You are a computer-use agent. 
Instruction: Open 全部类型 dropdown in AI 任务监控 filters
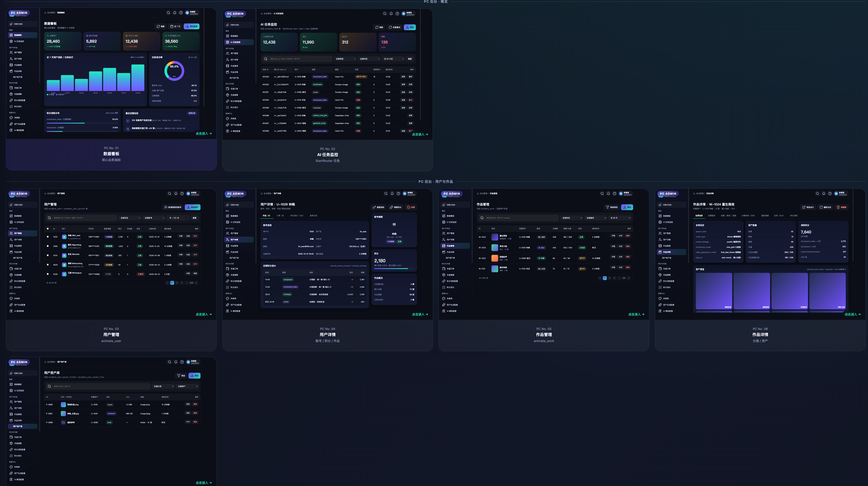tap(345, 59)
